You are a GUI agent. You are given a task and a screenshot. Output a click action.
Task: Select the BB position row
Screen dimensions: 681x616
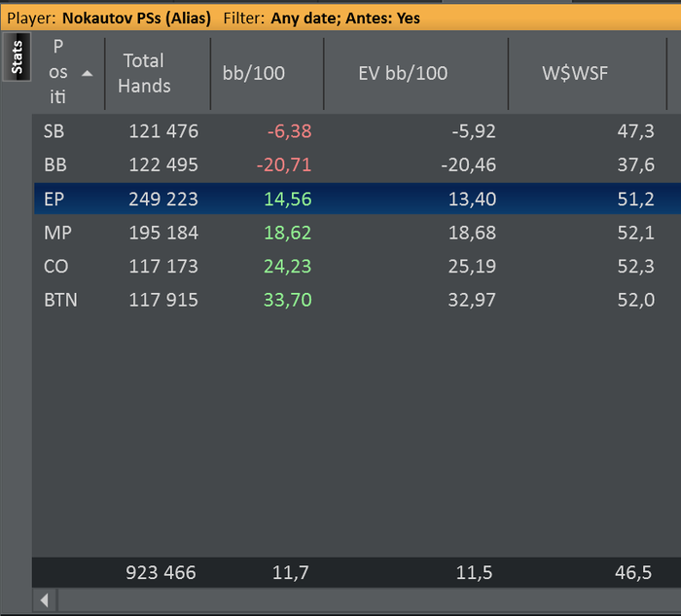(x=54, y=165)
